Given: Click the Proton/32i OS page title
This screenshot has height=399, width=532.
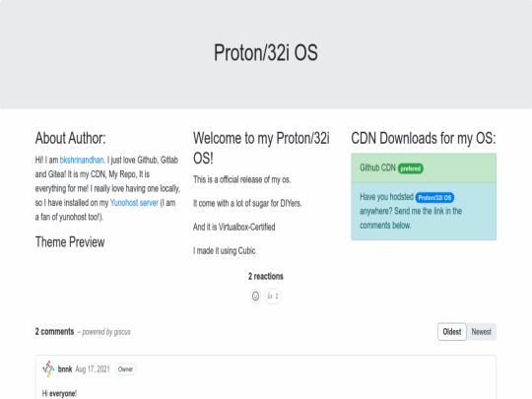Looking at the screenshot, I should [x=266, y=52].
